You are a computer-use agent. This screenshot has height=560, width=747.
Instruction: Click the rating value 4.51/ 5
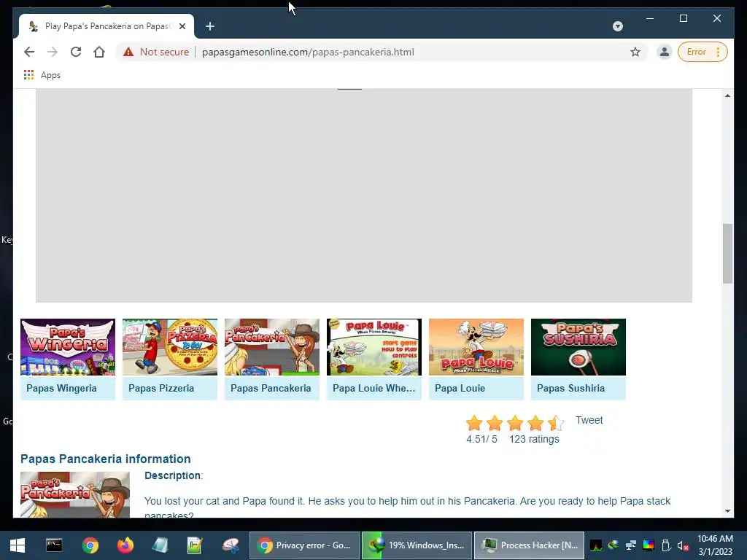481,439
